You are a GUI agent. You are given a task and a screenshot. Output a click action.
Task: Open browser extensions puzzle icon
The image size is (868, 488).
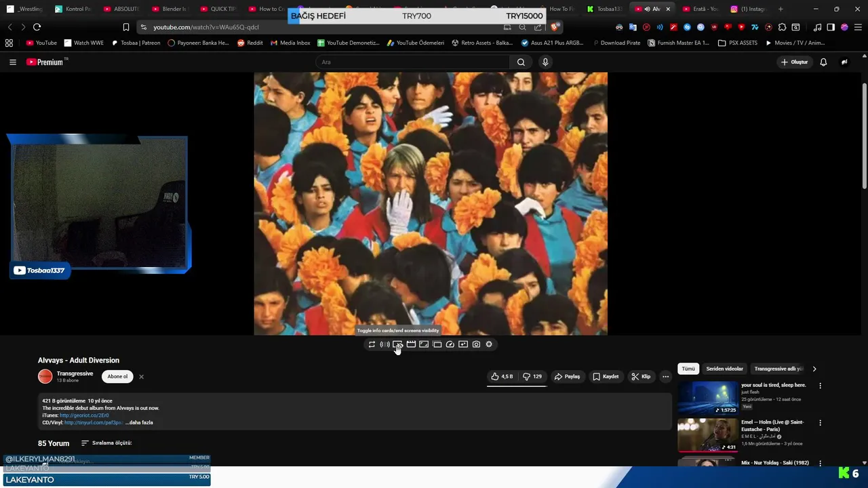click(x=782, y=27)
